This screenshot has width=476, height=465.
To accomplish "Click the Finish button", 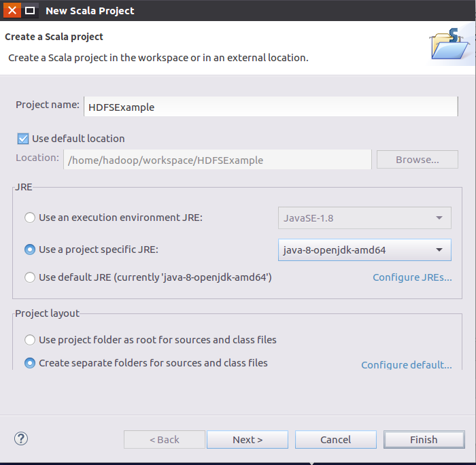I will coord(424,440).
